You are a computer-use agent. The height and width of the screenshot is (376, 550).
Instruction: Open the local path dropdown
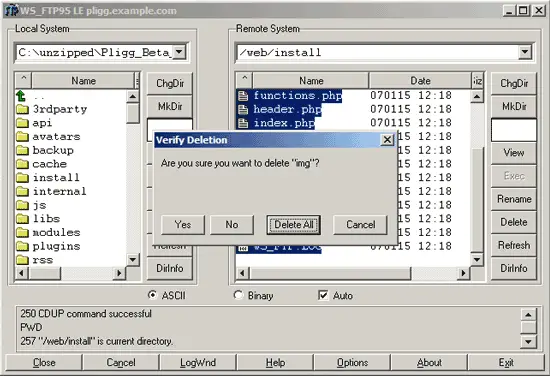click(179, 52)
